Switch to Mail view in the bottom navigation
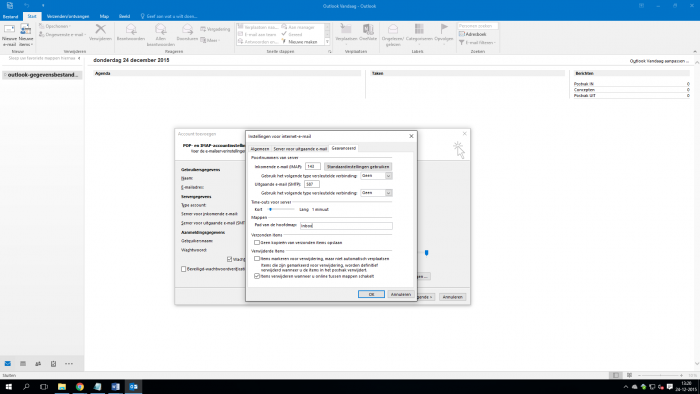Viewport: 700px width, 394px height. [8, 364]
